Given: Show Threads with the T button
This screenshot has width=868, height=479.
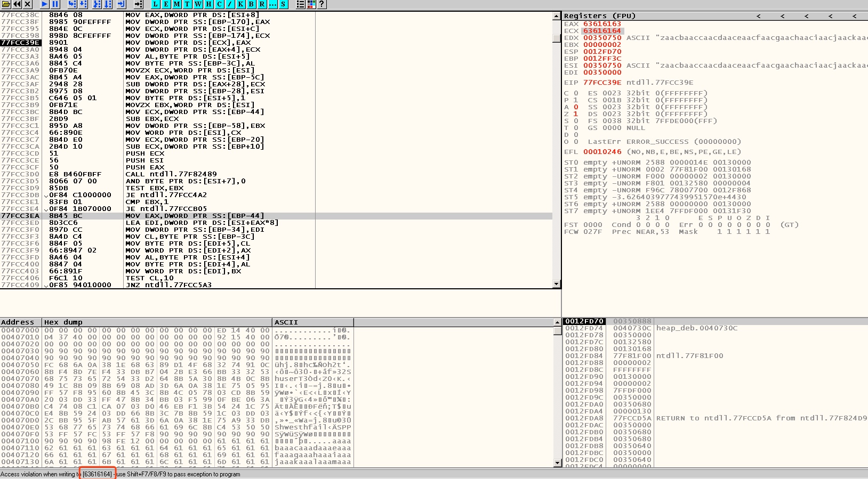Looking at the screenshot, I should coord(187,4).
